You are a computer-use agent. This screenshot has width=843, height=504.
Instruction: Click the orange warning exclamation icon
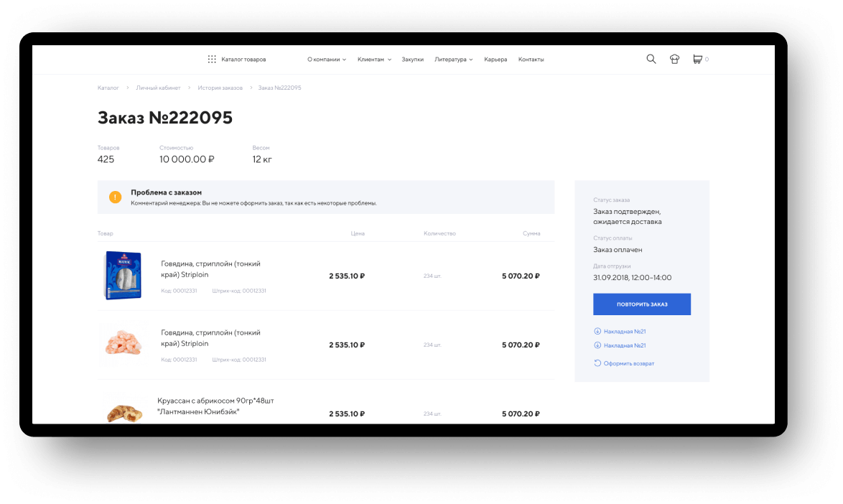tap(115, 197)
